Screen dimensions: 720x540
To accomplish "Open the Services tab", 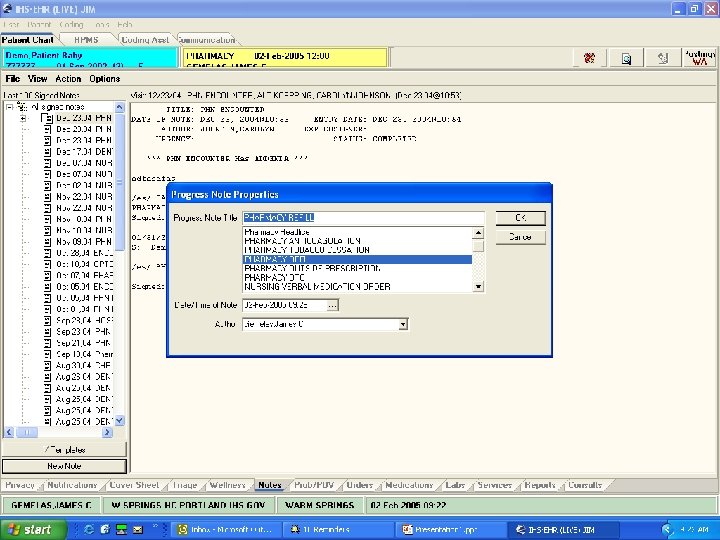I will pyautogui.click(x=495, y=485).
